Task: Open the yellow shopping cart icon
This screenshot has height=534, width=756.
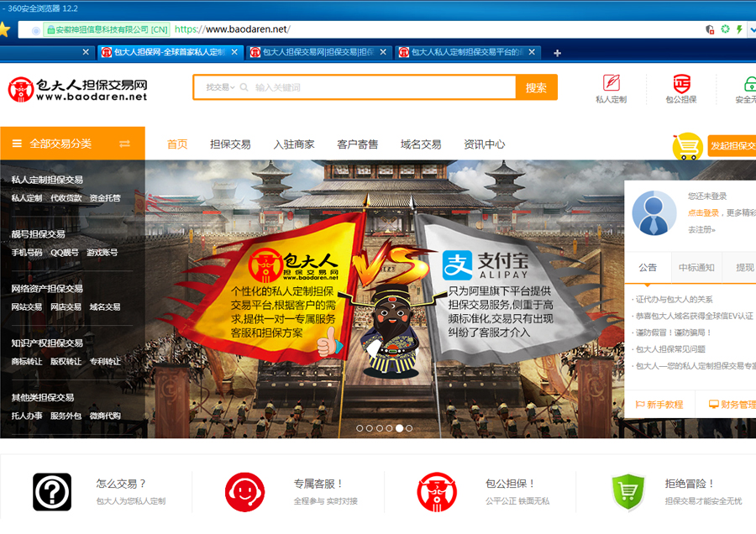Action: [687, 146]
